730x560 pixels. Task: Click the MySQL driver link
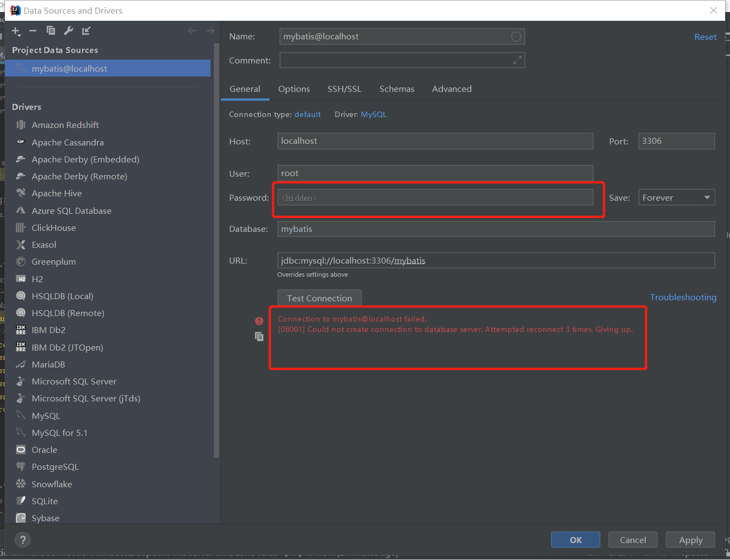click(373, 114)
